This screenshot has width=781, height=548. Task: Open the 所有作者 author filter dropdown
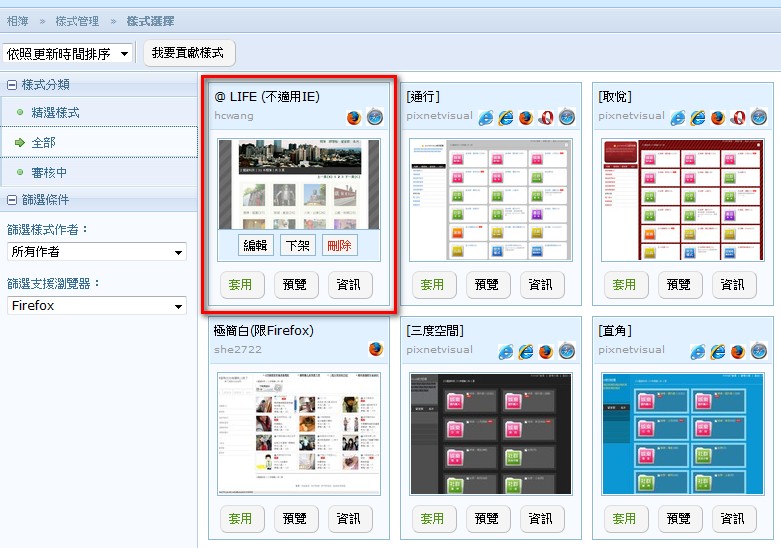click(x=97, y=252)
